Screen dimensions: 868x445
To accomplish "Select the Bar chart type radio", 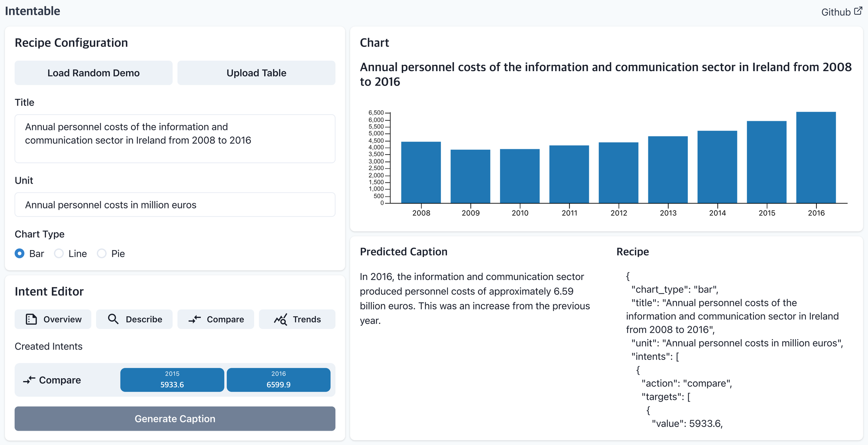I will 20,254.
